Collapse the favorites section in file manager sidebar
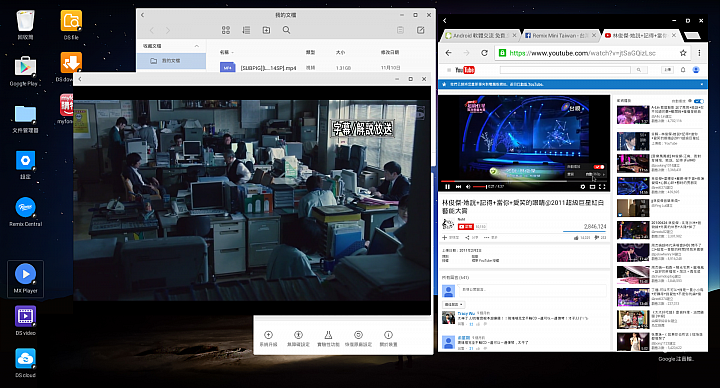The image size is (720, 388). tap(197, 46)
